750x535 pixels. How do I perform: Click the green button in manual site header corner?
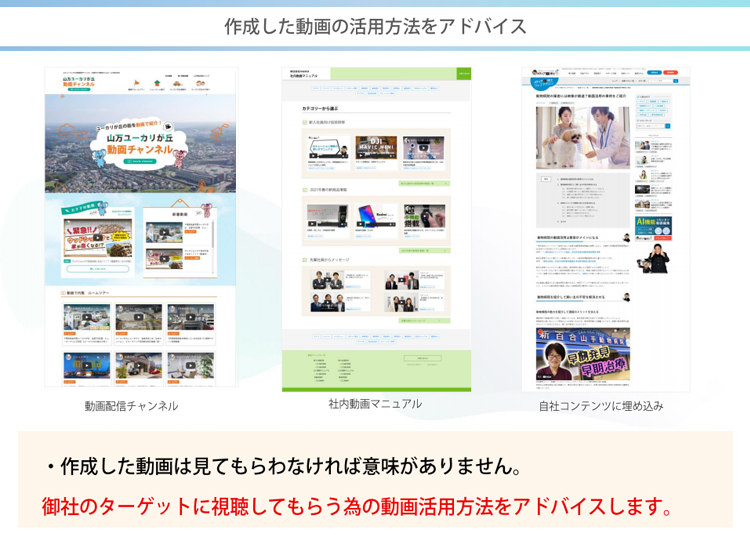[464, 74]
